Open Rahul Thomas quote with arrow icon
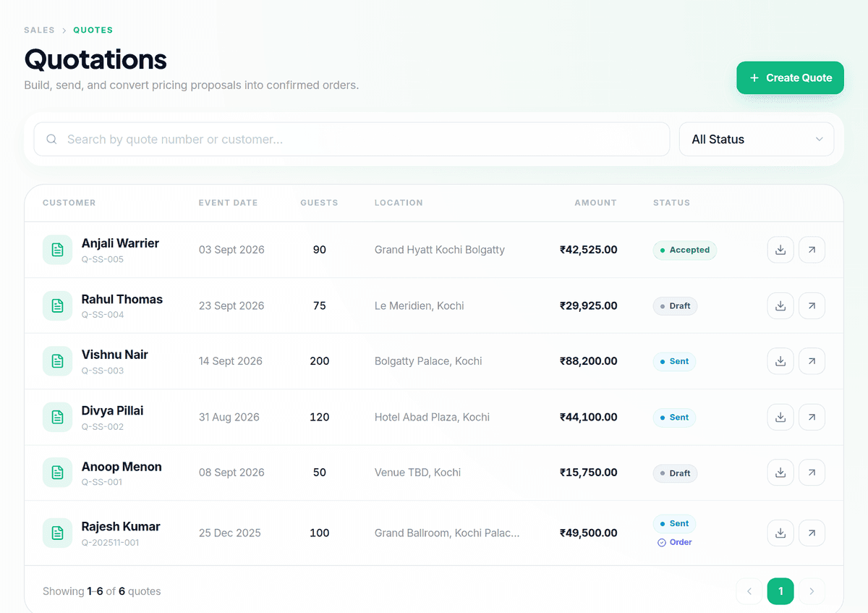Screen dimensions: 868x613 pyautogui.click(x=812, y=305)
